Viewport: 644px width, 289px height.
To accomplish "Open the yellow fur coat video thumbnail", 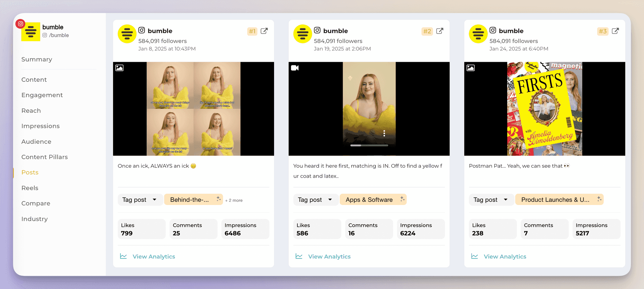I will [369, 109].
